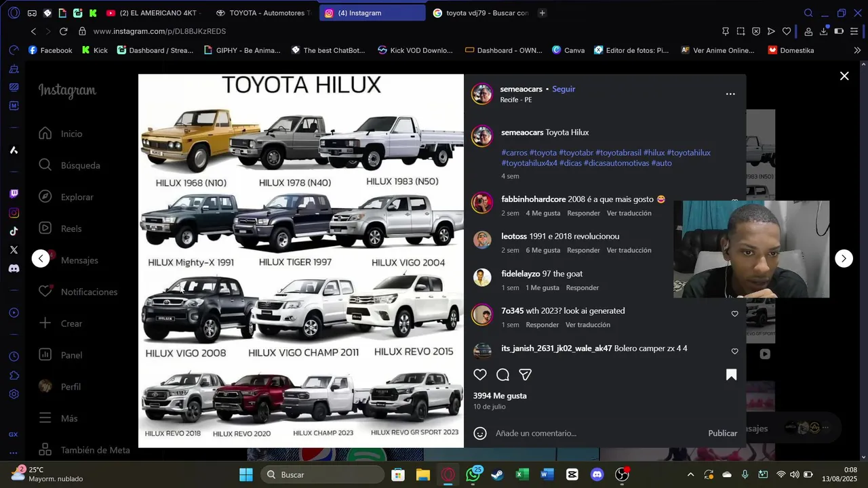This screenshot has height=488, width=868.
Task: Open Canva bookmark
Action: pyautogui.click(x=568, y=50)
